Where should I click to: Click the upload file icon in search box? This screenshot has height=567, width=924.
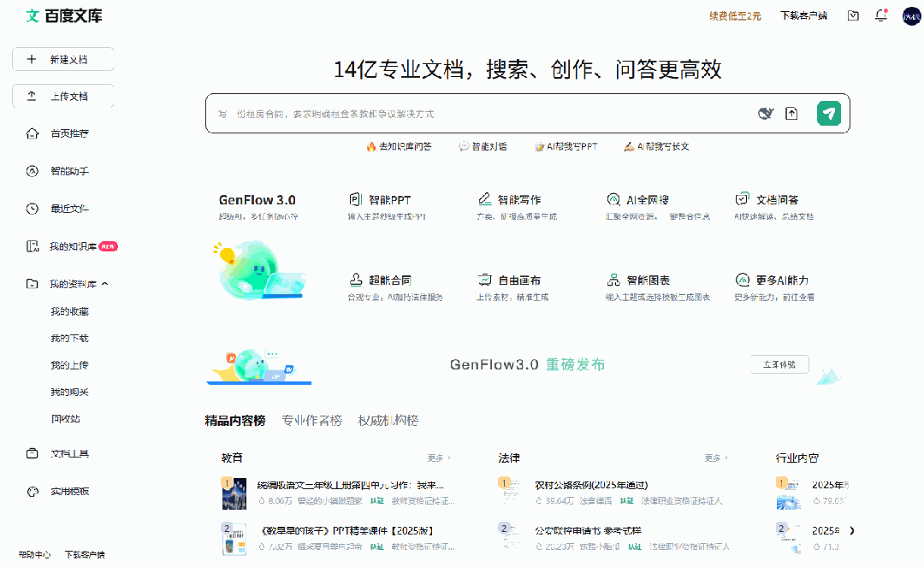(x=791, y=114)
